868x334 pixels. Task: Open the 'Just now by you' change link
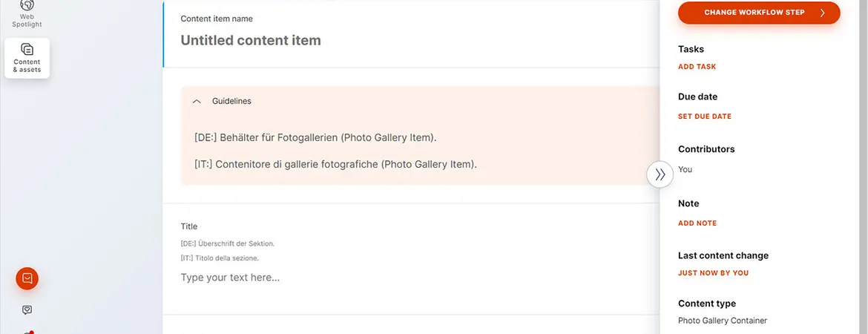[713, 273]
